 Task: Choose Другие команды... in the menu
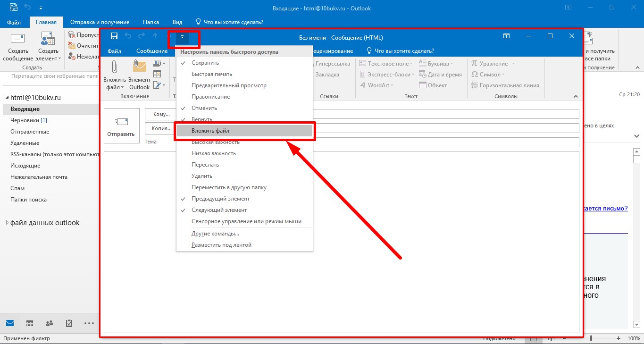point(215,234)
